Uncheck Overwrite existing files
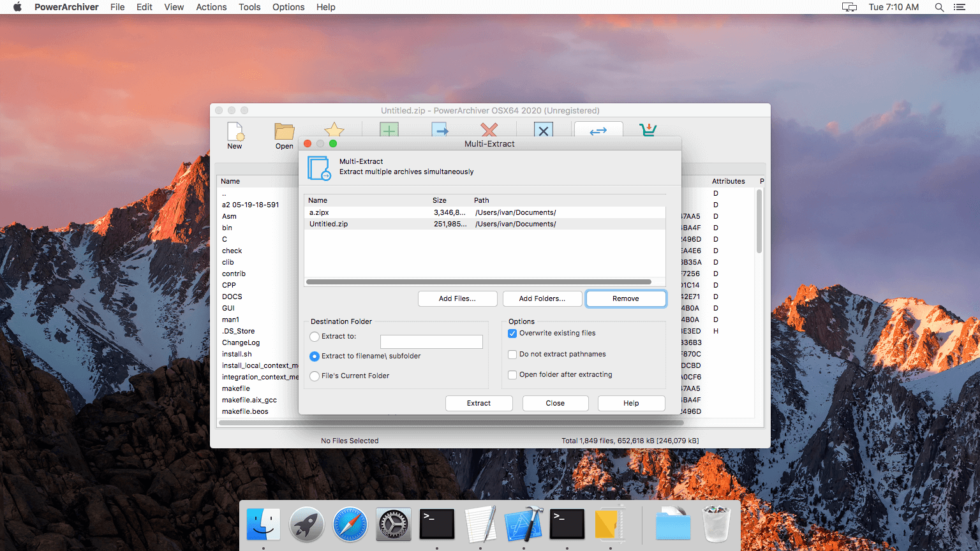The width and height of the screenshot is (980, 551). (x=512, y=334)
